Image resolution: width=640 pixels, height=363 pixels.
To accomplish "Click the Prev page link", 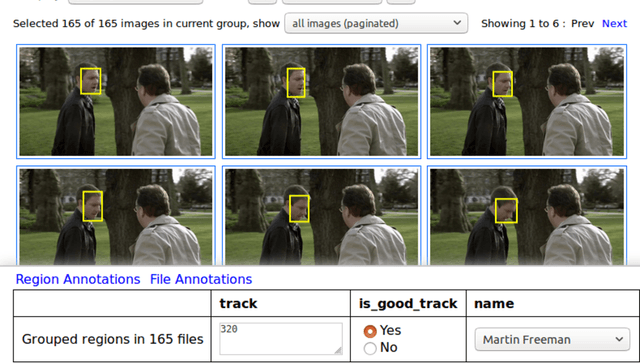I will tap(582, 24).
